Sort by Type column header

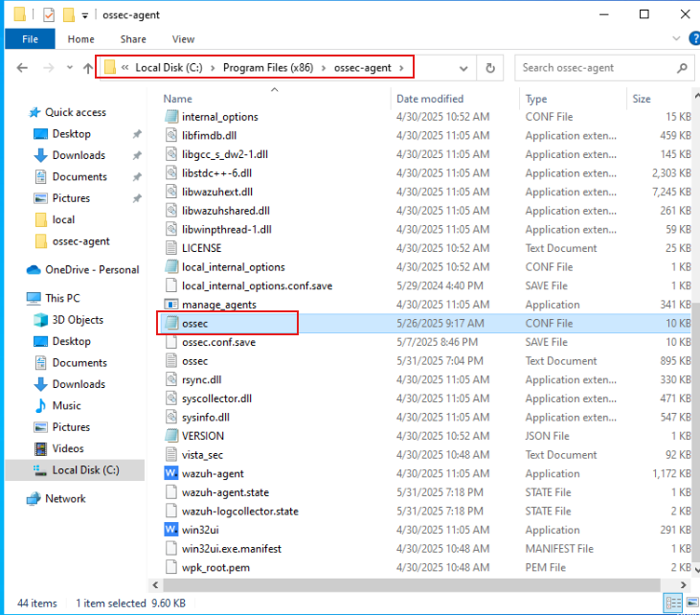coord(536,99)
